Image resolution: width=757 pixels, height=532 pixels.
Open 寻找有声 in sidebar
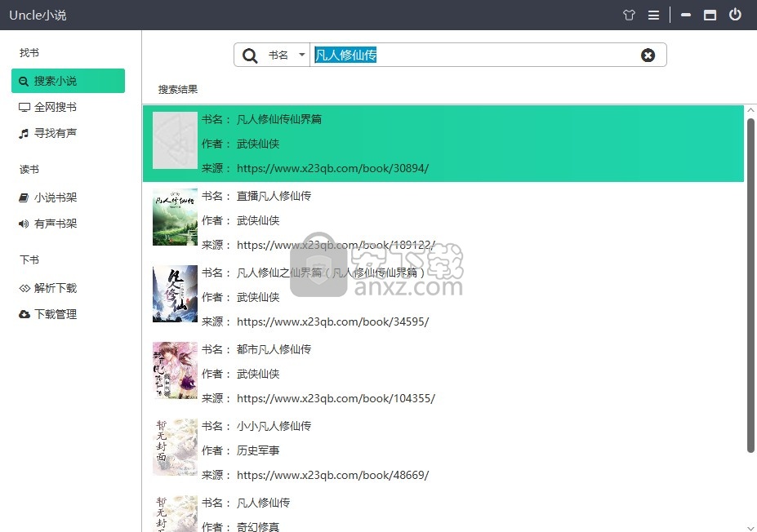68,133
